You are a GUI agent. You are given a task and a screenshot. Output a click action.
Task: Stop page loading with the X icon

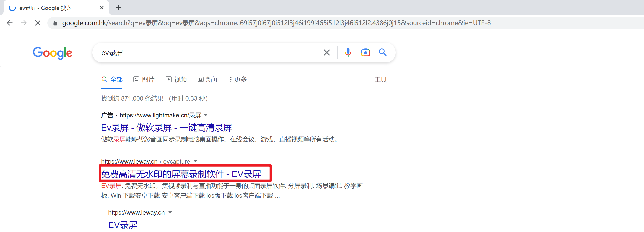(38, 23)
